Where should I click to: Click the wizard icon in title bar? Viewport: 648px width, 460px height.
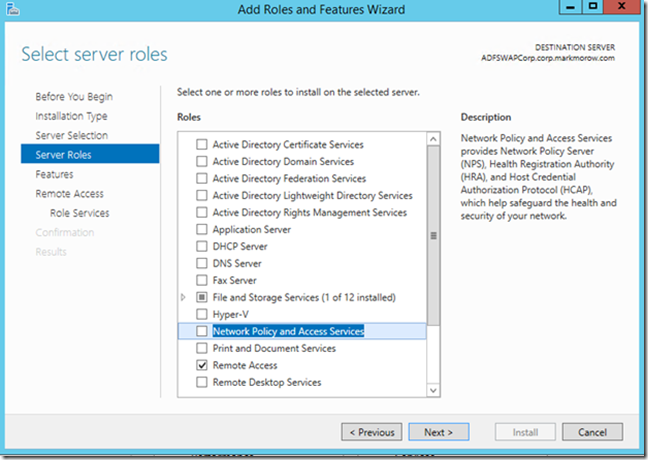pyautogui.click(x=12, y=9)
